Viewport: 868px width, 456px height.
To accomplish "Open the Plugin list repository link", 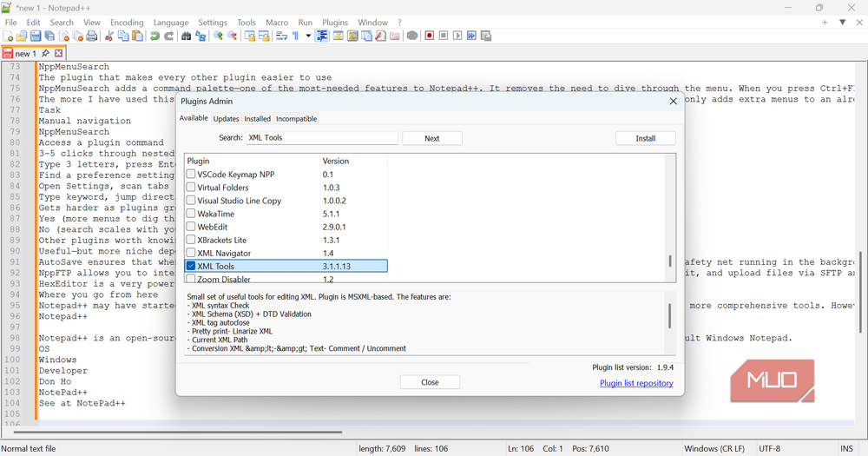I will (636, 383).
